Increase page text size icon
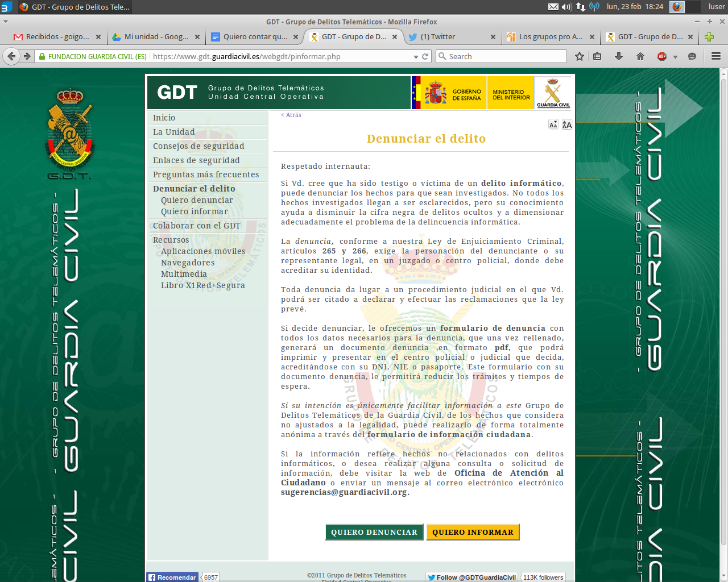 tap(567, 124)
